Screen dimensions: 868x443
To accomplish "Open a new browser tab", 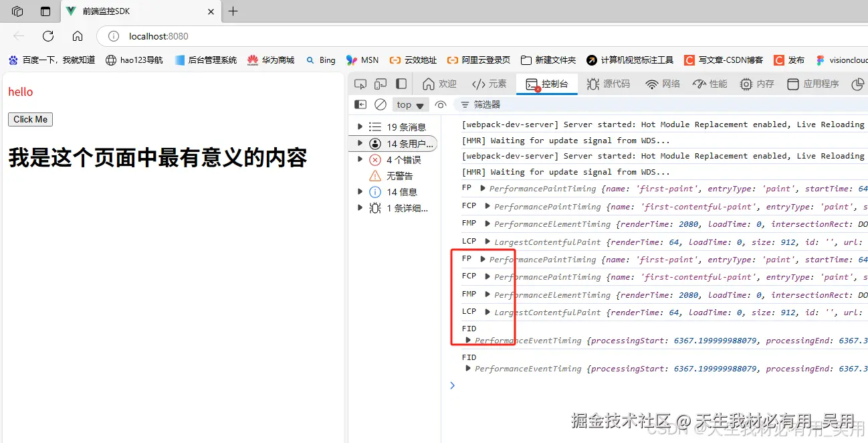I will [233, 11].
